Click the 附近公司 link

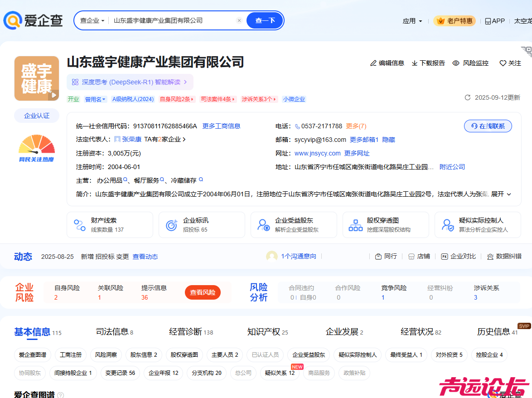(452, 167)
